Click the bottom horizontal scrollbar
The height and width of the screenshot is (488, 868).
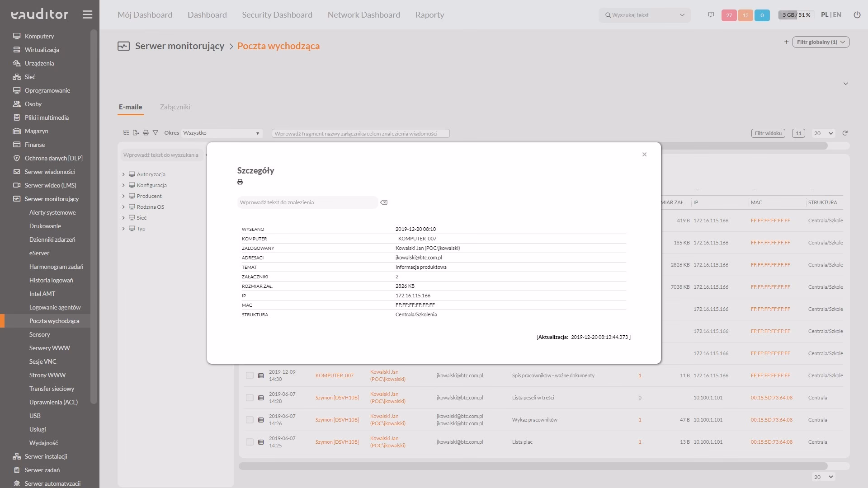point(533,466)
